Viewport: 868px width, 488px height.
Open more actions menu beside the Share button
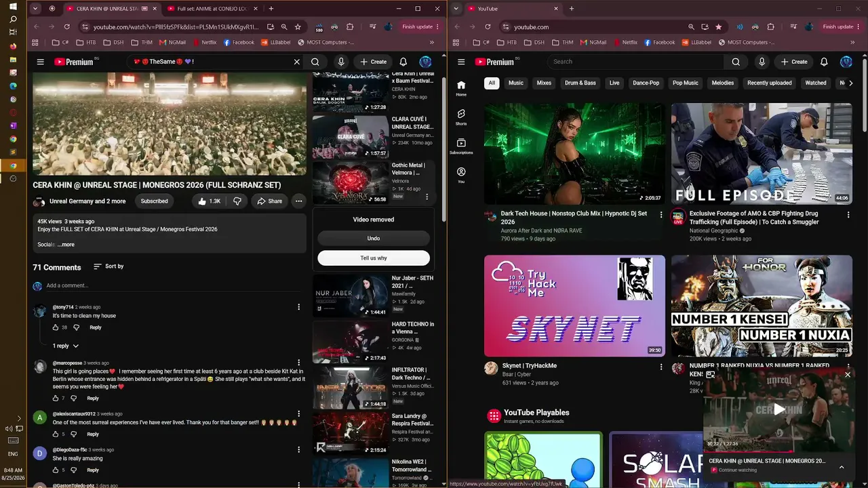pos(298,201)
